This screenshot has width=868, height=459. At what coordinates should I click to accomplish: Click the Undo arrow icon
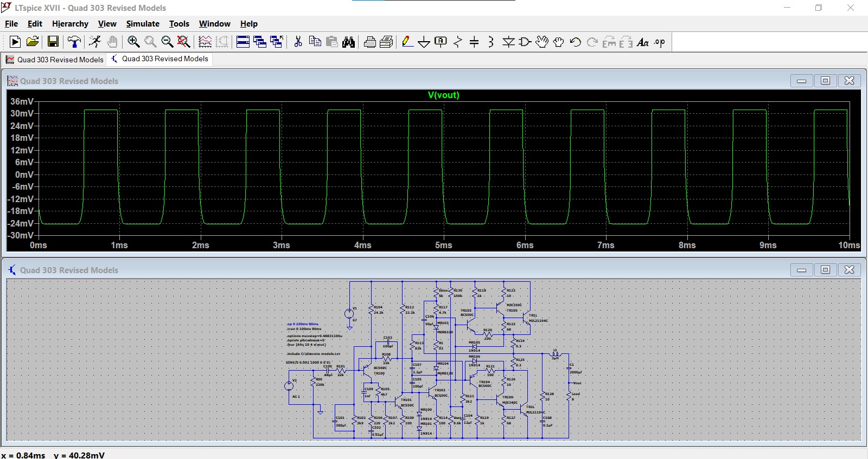pyautogui.click(x=576, y=42)
